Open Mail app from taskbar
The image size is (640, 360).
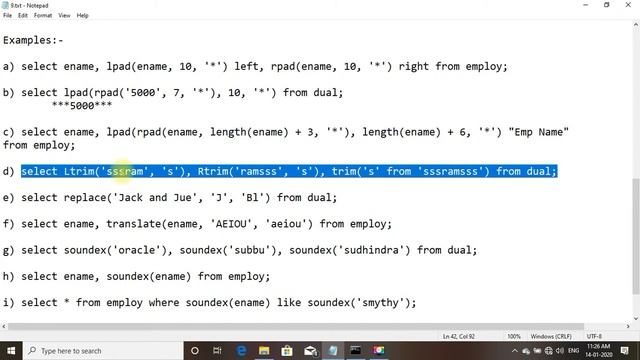pos(310,351)
